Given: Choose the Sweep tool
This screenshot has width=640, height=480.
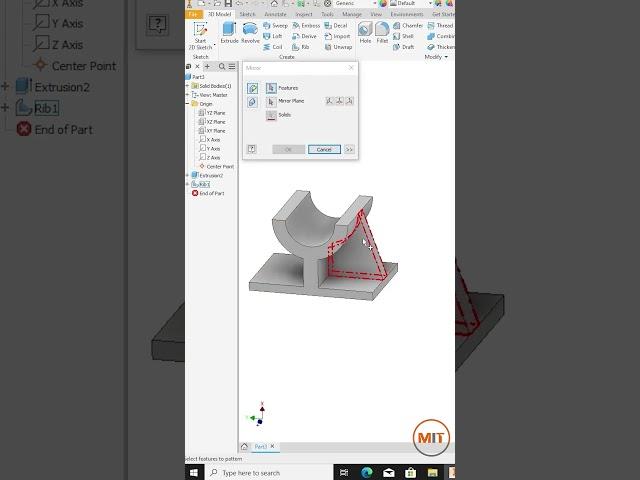Looking at the screenshot, I should click(276, 25).
